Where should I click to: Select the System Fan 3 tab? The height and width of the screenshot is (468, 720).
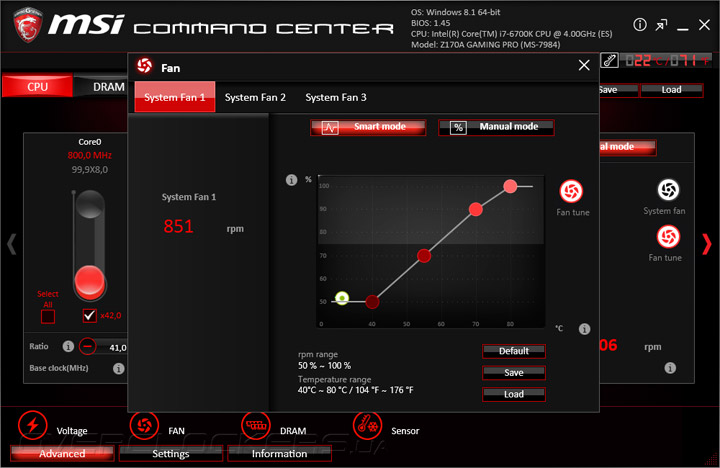336,97
